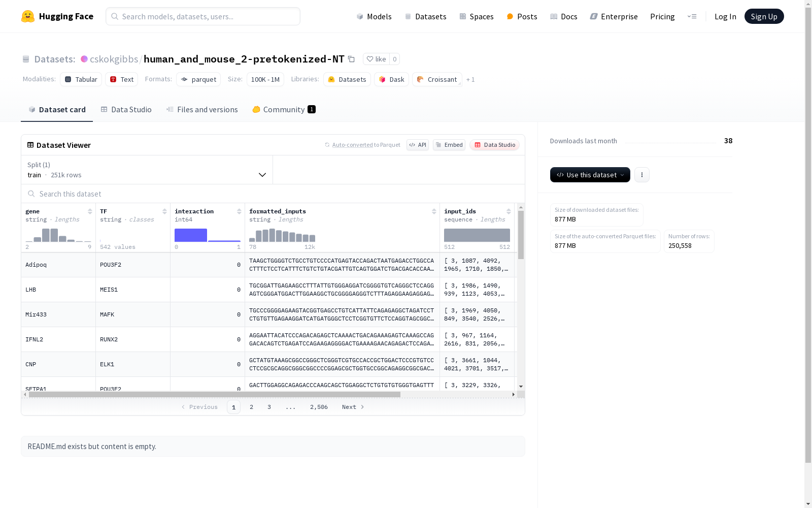Select the Dask library tag
812x508 pixels.
pyautogui.click(x=391, y=79)
